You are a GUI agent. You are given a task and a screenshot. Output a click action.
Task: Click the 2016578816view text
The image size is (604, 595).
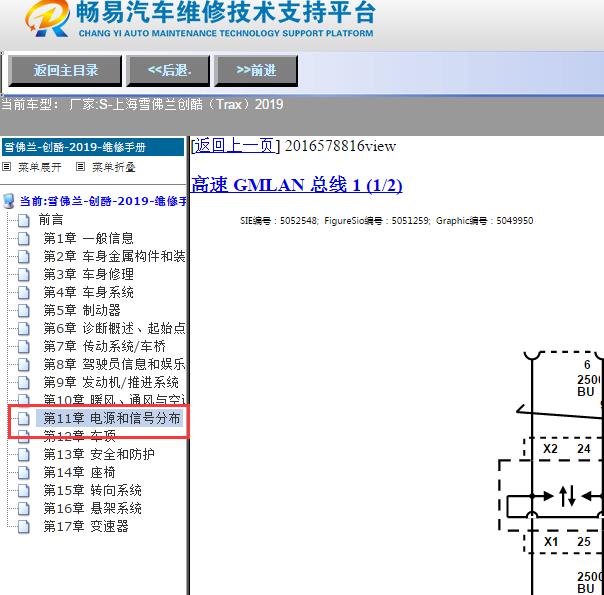pyautogui.click(x=340, y=146)
